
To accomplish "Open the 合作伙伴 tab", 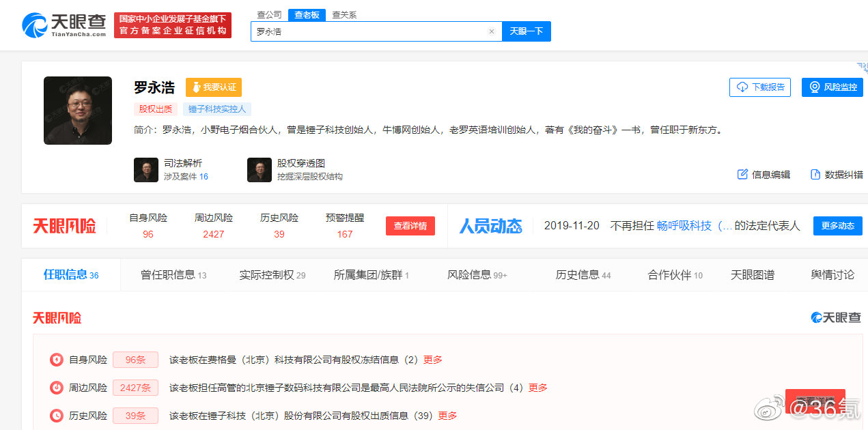I will [671, 274].
